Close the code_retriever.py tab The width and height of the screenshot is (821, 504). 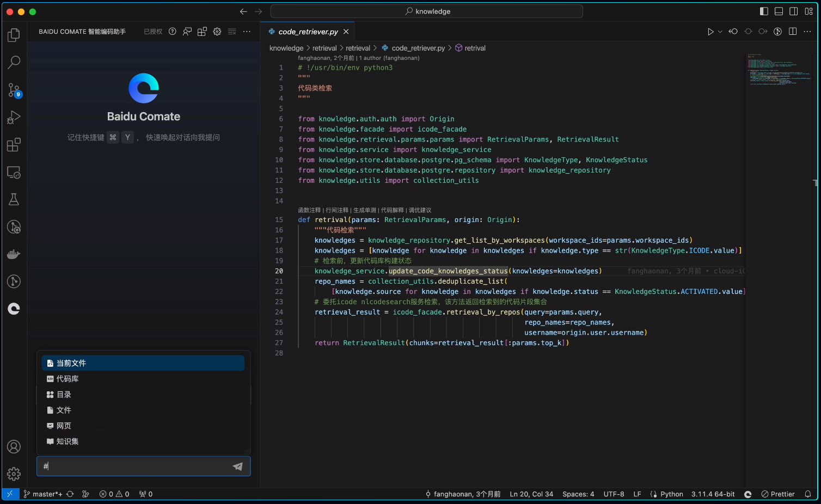point(346,32)
